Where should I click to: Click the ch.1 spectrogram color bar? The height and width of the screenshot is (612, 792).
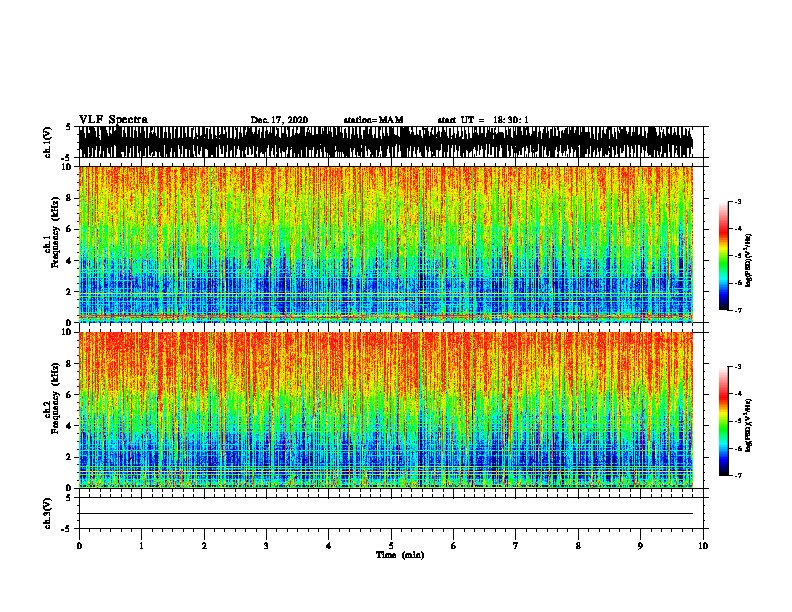[724, 256]
